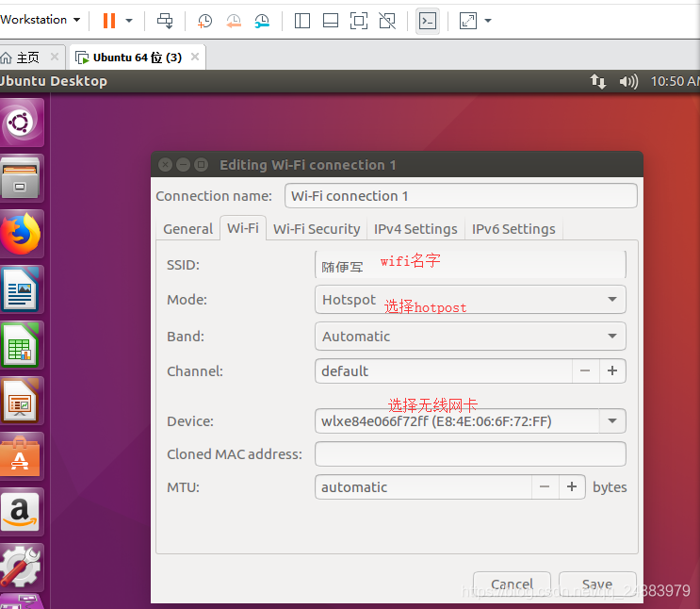
Task: Send Ctrl+Alt+Del to the VM
Action: pos(165,21)
